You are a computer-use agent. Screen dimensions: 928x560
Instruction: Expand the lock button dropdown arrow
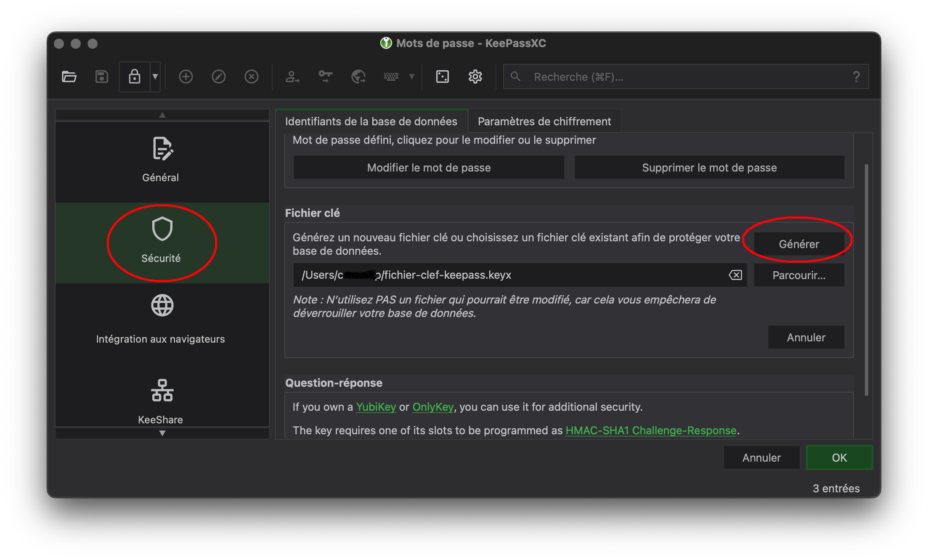pyautogui.click(x=155, y=77)
